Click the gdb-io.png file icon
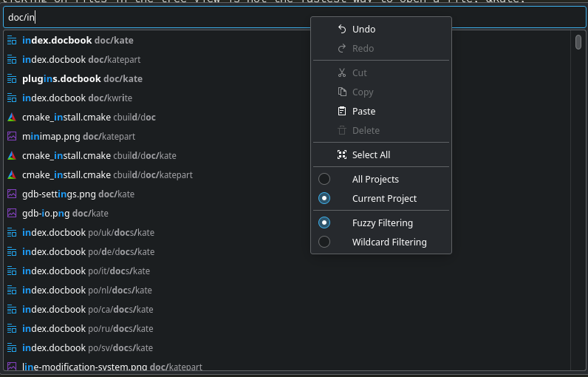The width and height of the screenshot is (588, 377). (x=12, y=213)
